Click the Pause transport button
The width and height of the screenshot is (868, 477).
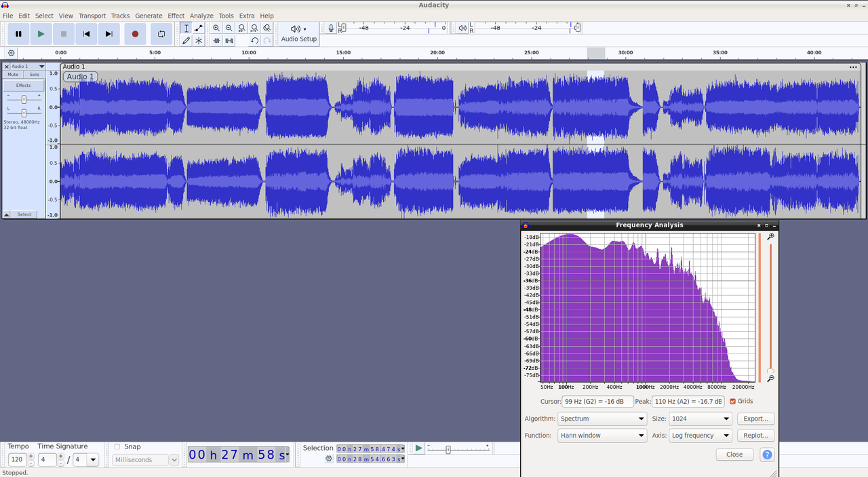(x=18, y=34)
